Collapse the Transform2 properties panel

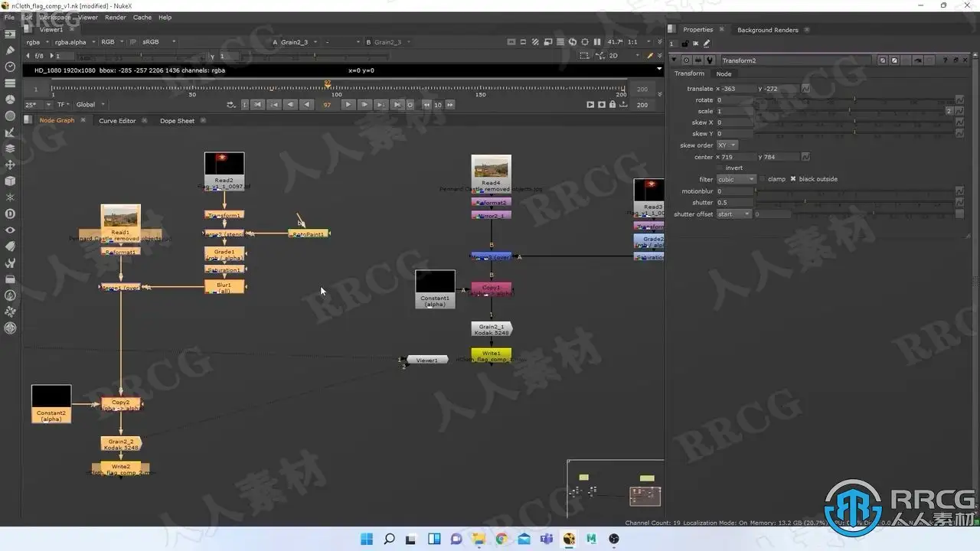(x=675, y=60)
